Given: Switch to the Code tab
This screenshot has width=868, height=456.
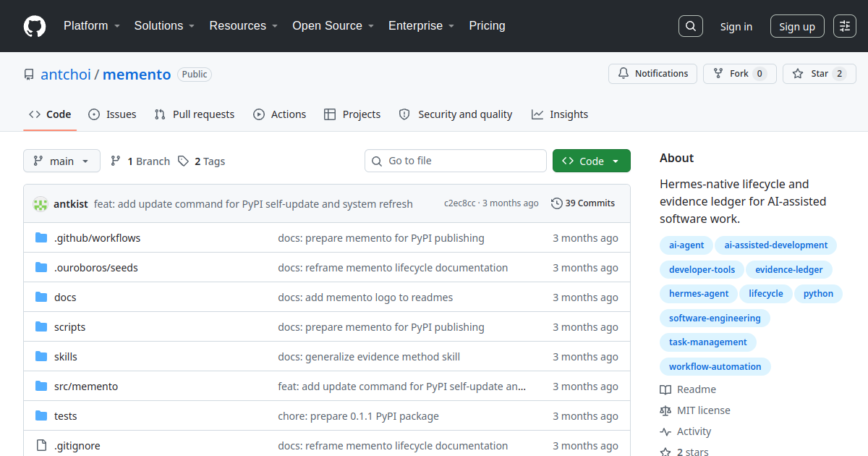Looking at the screenshot, I should [x=50, y=114].
